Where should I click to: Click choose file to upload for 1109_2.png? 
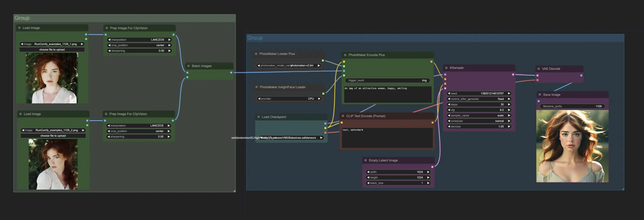coord(53,136)
